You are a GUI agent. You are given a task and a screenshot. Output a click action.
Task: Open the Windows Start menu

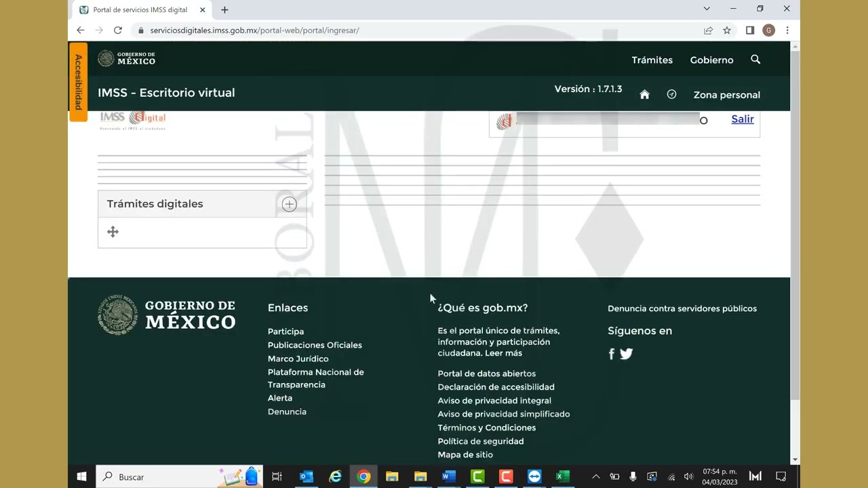pyautogui.click(x=81, y=476)
